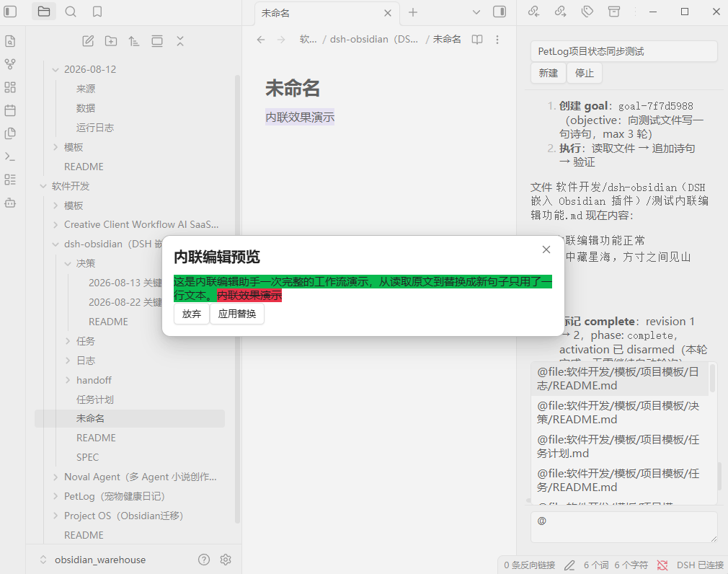Toggle the left sidebar collapse icon
The width and height of the screenshot is (728, 574).
point(10,12)
